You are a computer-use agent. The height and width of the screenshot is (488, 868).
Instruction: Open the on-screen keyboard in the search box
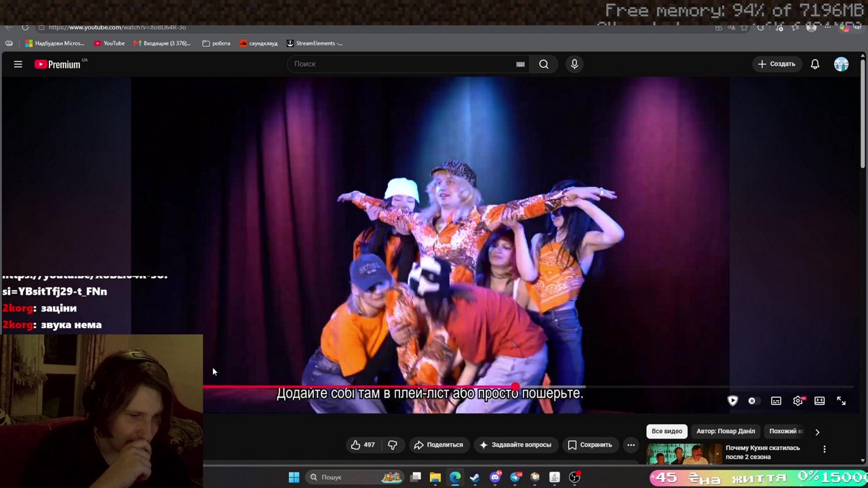point(520,64)
